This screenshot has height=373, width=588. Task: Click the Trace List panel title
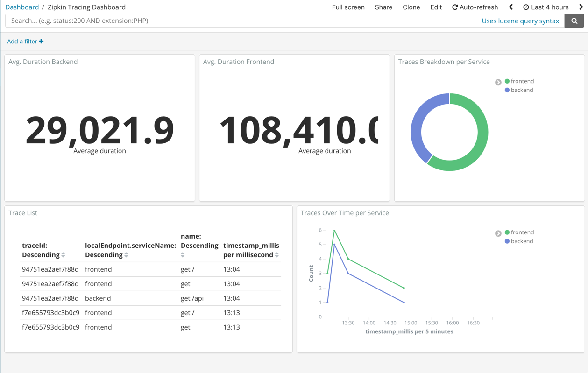(23, 213)
